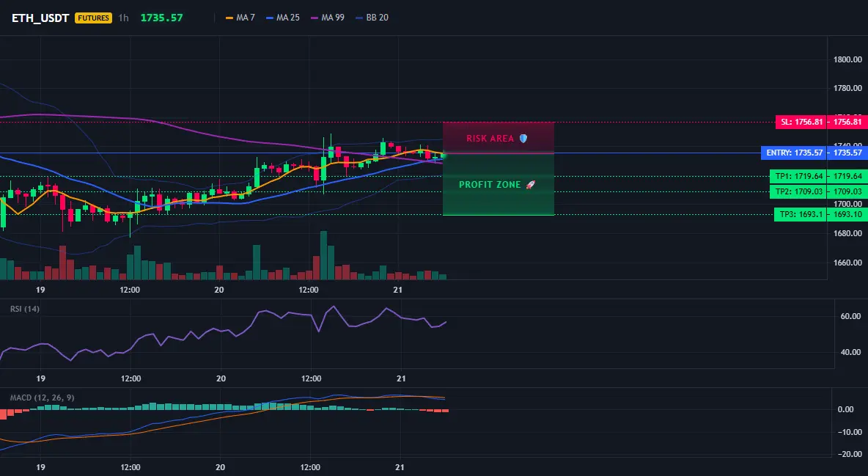The image size is (868, 476).
Task: Click the PROFIT ZONE label
Action: pos(490,185)
